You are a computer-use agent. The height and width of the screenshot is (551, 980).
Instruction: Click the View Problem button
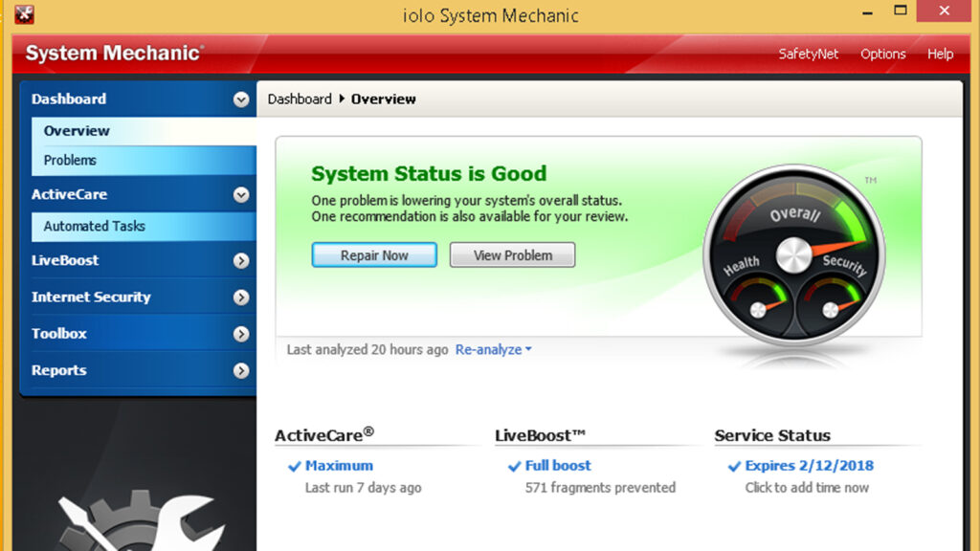pyautogui.click(x=513, y=254)
